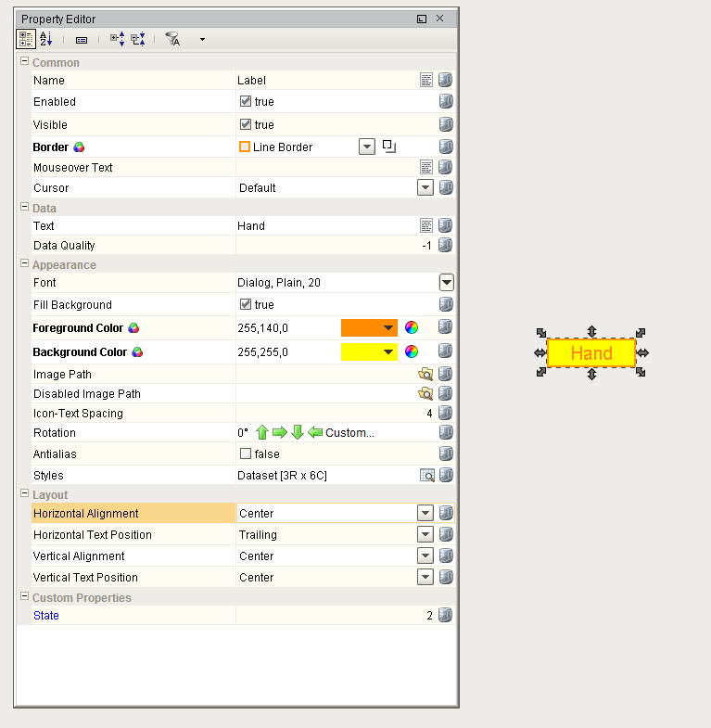Sort properties alphabetically with A-Z icon

pyautogui.click(x=46, y=39)
